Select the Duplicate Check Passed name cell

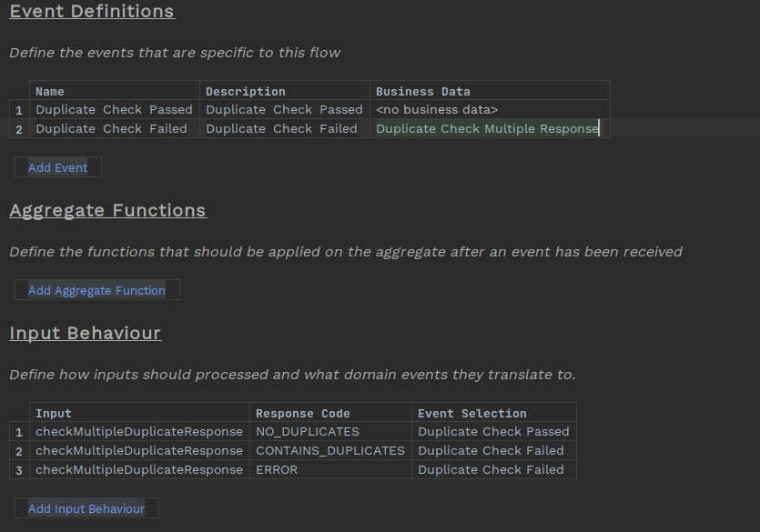[114, 109]
